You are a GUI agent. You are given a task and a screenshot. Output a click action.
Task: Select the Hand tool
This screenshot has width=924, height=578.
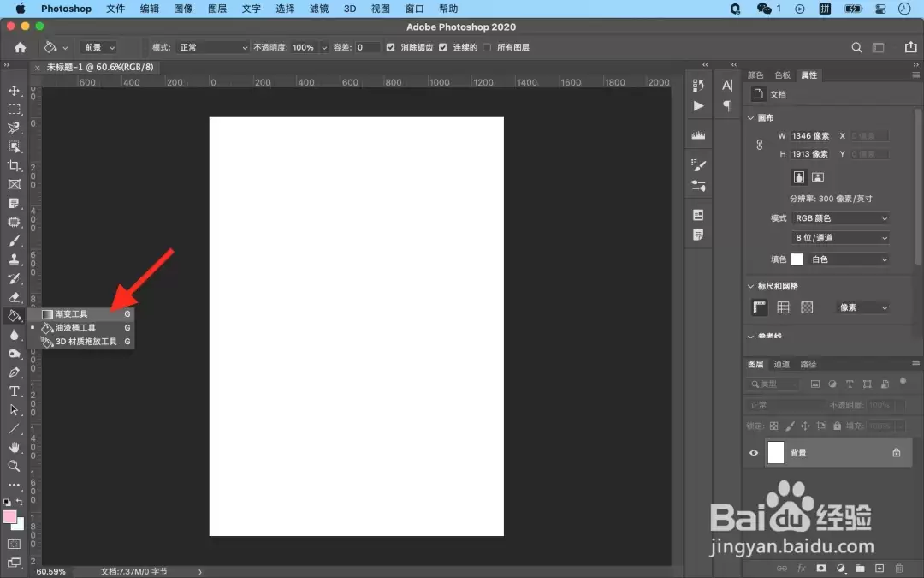15,447
